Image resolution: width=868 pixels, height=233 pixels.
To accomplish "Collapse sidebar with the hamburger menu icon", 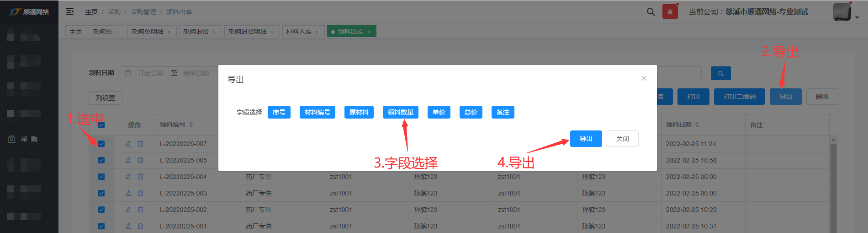I will 70,11.
